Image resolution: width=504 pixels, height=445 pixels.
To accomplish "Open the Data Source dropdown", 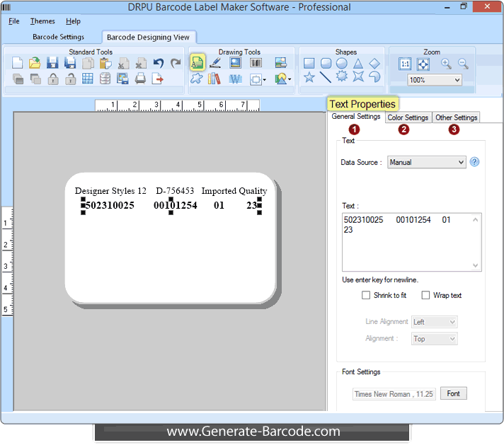I will 426,162.
